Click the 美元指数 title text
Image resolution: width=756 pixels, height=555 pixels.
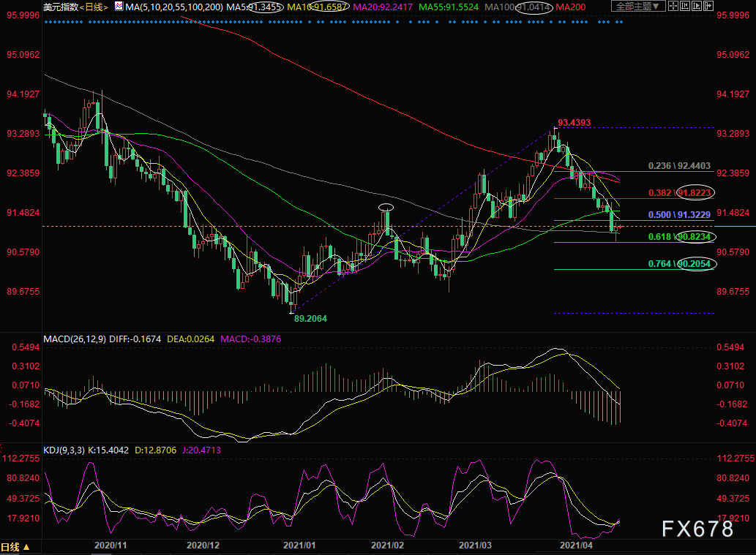click(x=61, y=7)
